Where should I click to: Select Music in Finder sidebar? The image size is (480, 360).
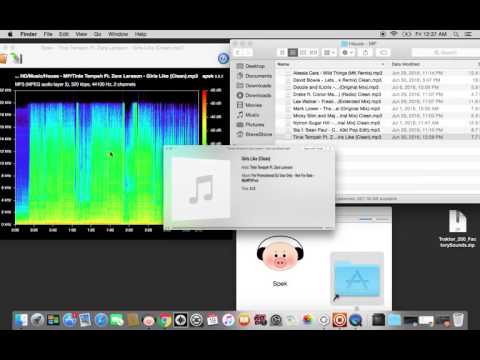252,115
